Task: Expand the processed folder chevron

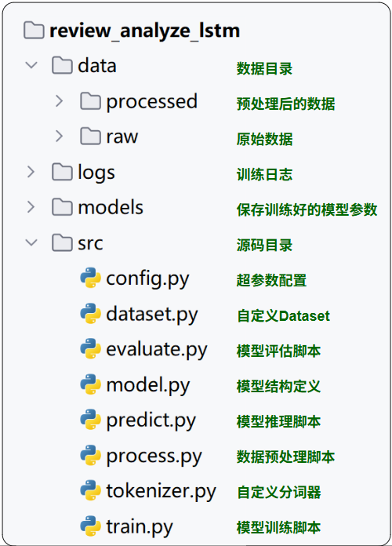Action: 59,101
